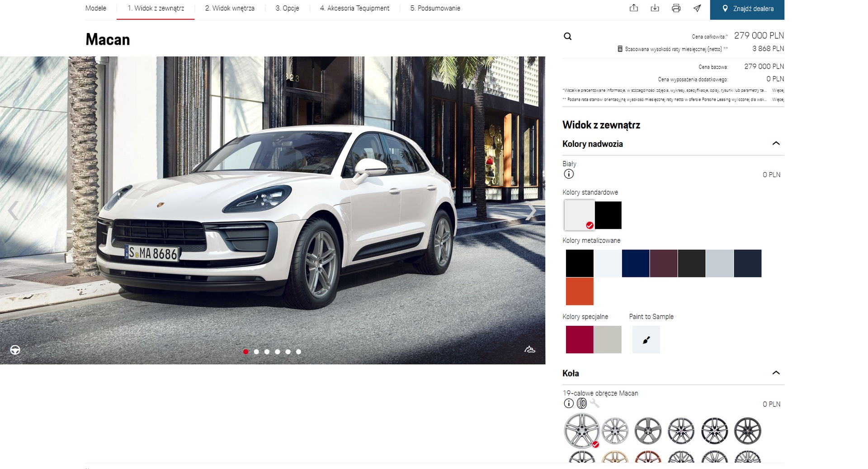Jump to second carousel image dot

[x=256, y=352]
